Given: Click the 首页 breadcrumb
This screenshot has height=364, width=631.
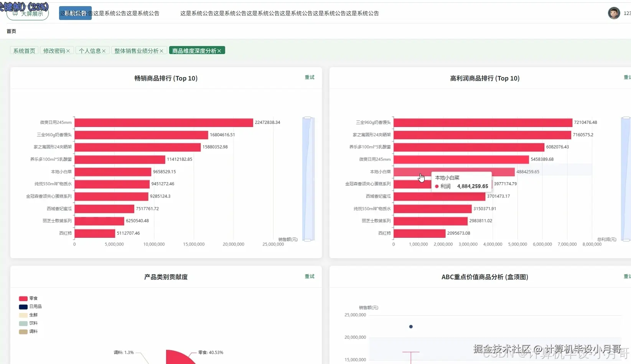Looking at the screenshot, I should coord(11,31).
